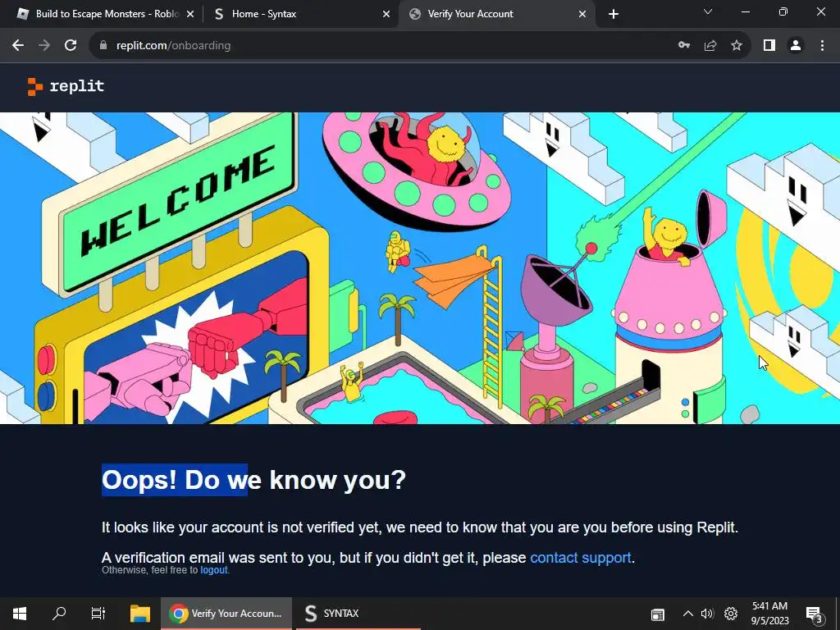View site info lock icon
The image size is (840, 630).
click(103, 46)
